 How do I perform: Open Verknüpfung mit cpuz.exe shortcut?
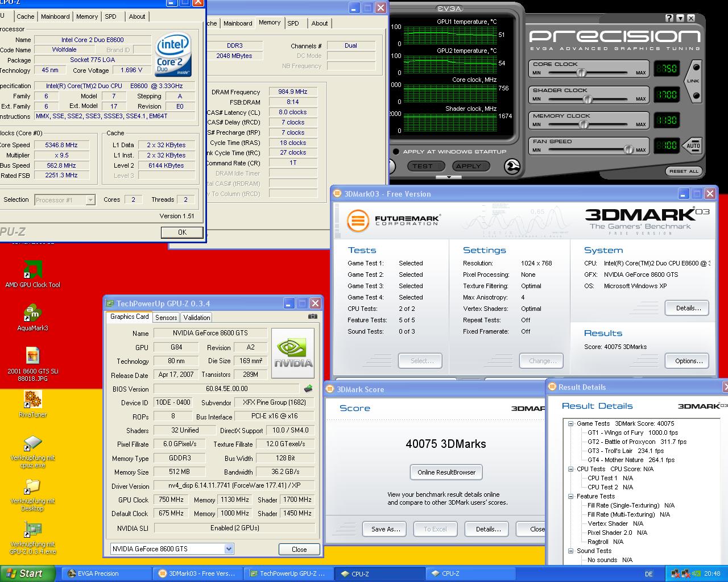32,451
